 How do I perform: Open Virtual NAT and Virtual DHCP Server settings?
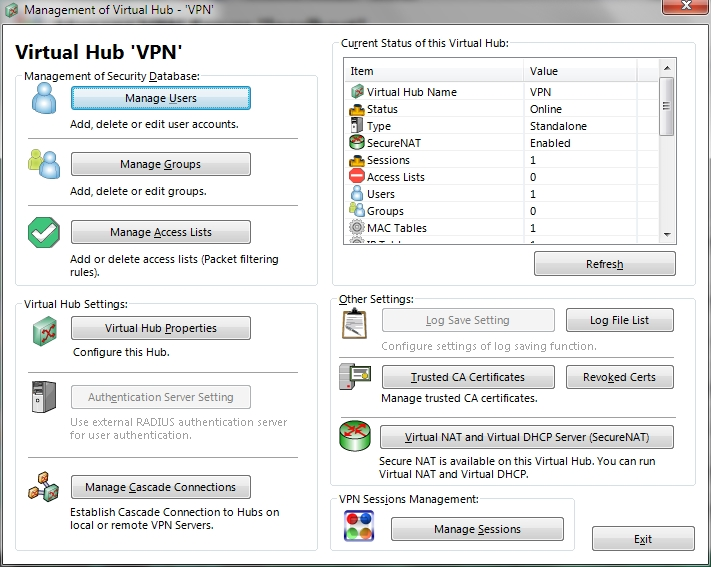(x=527, y=437)
